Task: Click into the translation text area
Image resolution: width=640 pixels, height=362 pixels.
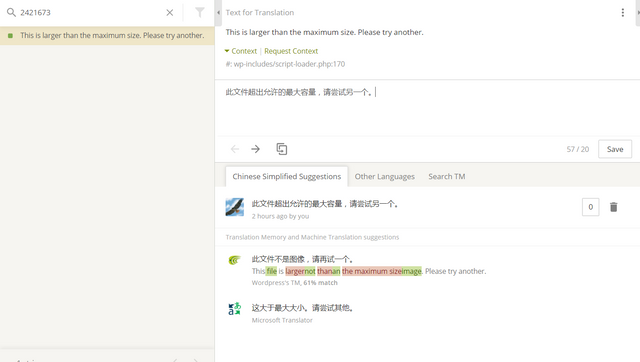Action: click(427, 108)
